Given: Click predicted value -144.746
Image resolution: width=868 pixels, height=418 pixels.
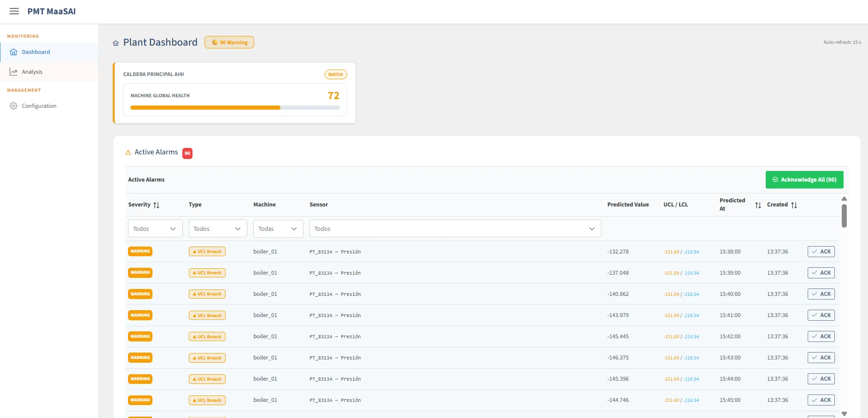Looking at the screenshot, I should click(618, 400).
